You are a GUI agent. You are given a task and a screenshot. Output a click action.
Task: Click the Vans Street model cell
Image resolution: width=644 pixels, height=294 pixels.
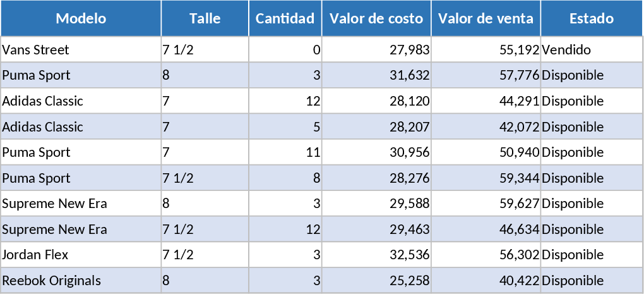coord(36,49)
